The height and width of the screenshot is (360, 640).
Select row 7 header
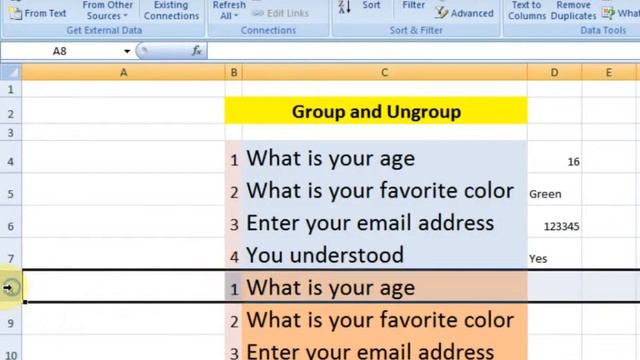pos(11,254)
